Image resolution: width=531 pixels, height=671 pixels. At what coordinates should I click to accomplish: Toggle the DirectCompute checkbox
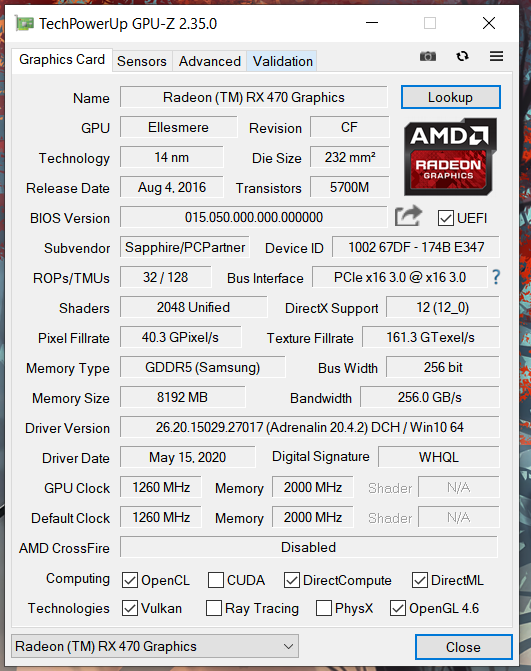(291, 580)
